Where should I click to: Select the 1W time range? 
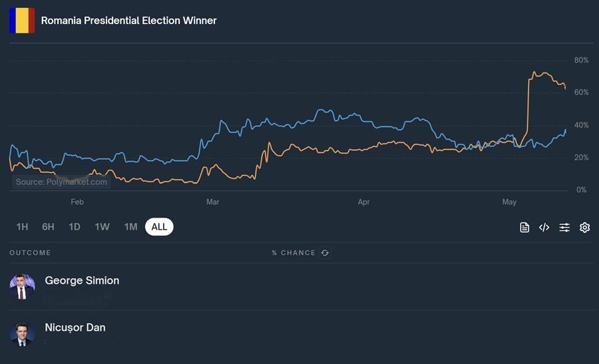[x=102, y=227]
